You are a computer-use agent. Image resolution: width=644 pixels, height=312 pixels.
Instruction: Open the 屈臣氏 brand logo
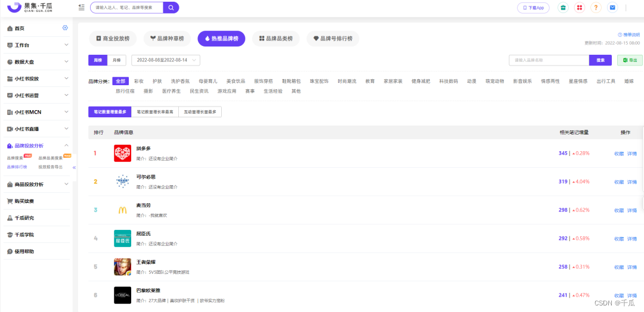pyautogui.click(x=122, y=238)
